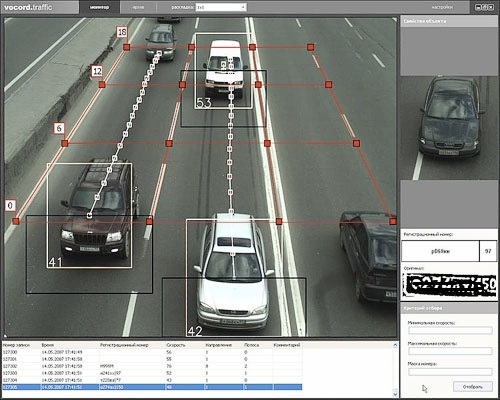Focus the Максимальная скорость input field
This screenshot has width=500, height=400.
coord(450,351)
